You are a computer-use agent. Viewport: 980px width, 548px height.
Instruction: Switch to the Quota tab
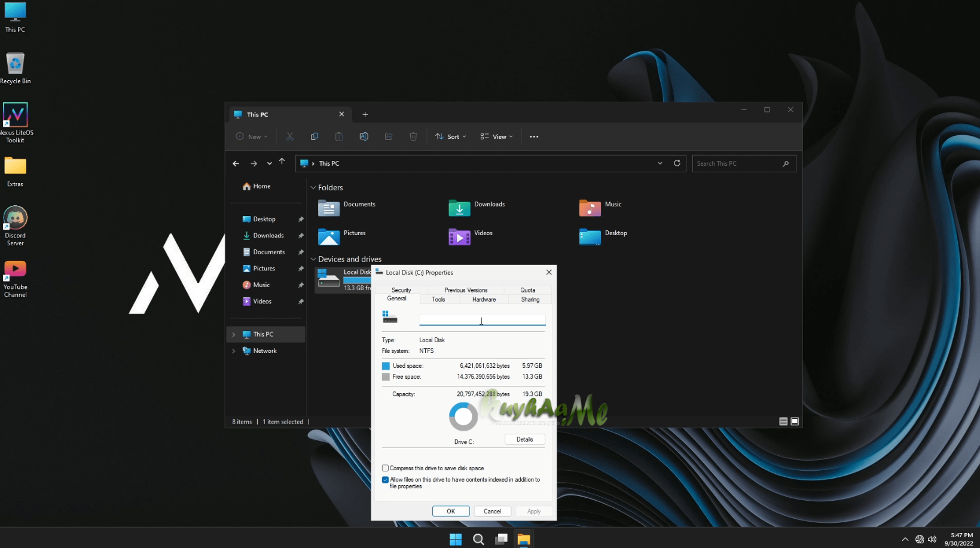[528, 290]
